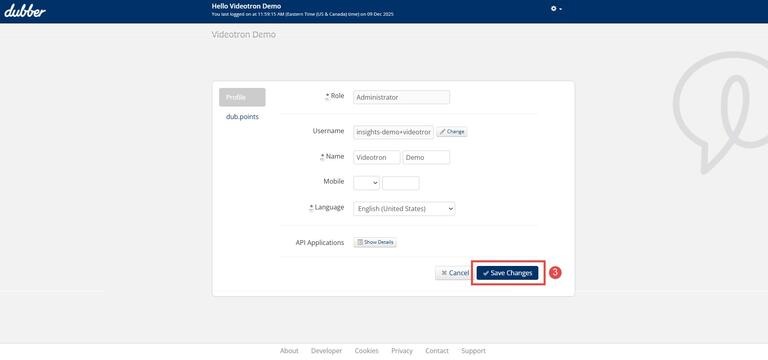Edit the last name field Demo
Screen dimensions: 768x360
point(426,157)
